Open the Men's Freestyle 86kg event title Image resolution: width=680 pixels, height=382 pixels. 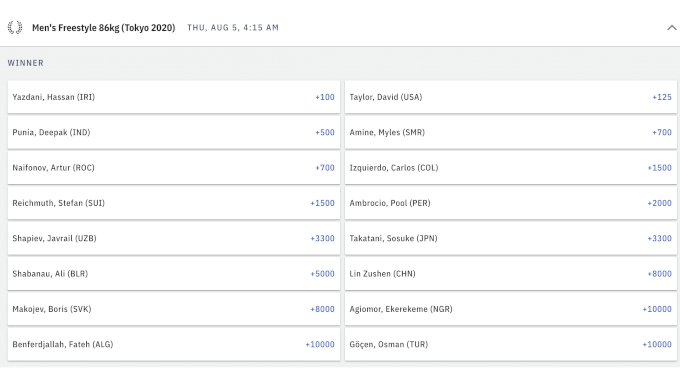[104, 28]
